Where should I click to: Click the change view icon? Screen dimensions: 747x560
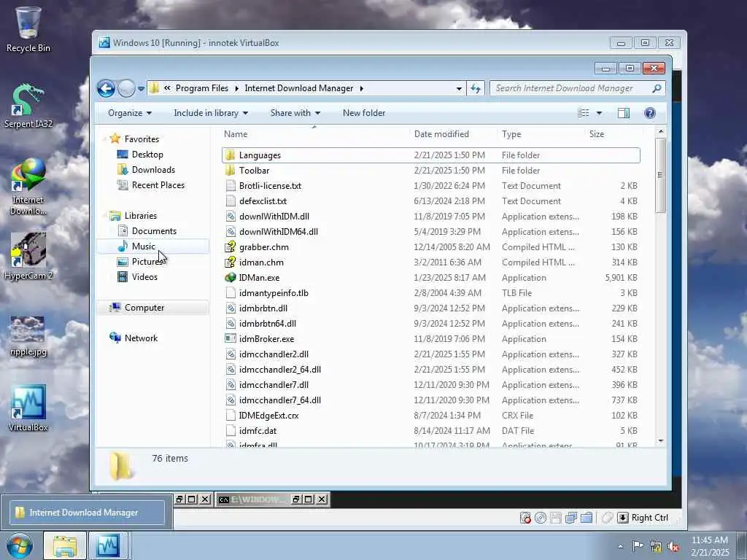coord(583,113)
